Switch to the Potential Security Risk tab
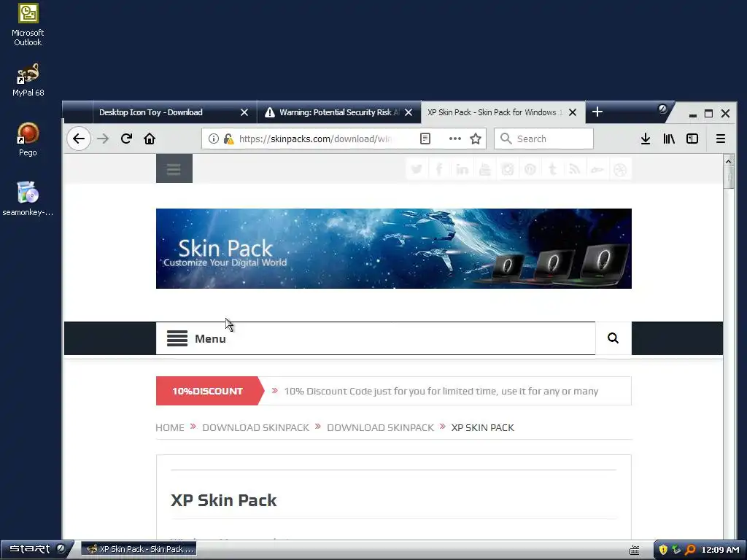Screen dimensions: 747x560 339,112
